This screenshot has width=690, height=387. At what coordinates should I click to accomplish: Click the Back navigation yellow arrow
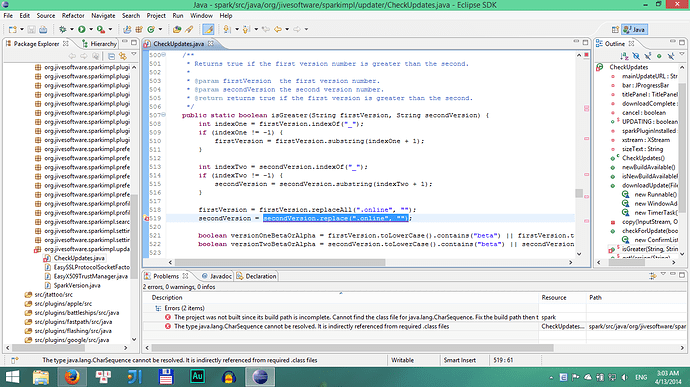[x=278, y=29]
